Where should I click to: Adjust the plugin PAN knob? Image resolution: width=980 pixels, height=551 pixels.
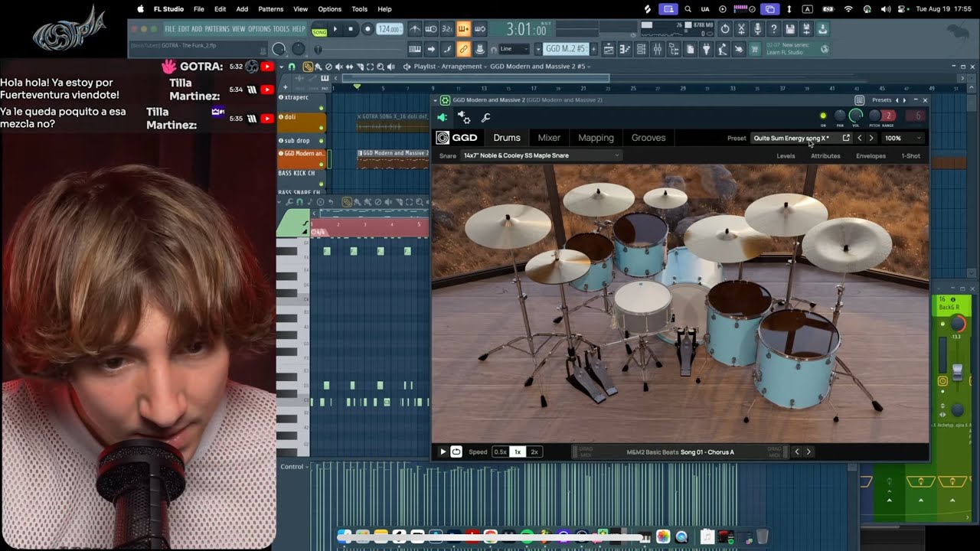840,116
